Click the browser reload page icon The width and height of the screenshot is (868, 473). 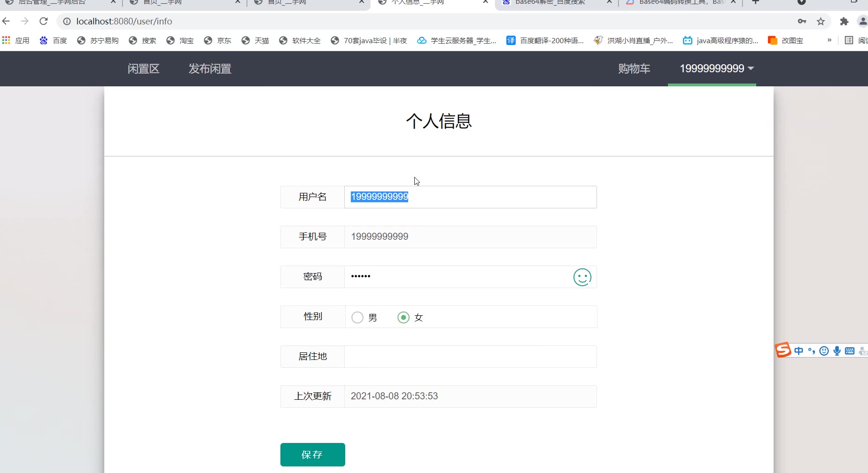[x=44, y=21]
